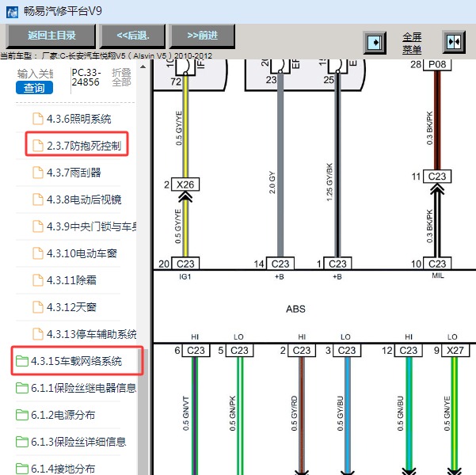Click the C23 connector at pin 12
The width and height of the screenshot is (476, 475).
[x=409, y=351]
